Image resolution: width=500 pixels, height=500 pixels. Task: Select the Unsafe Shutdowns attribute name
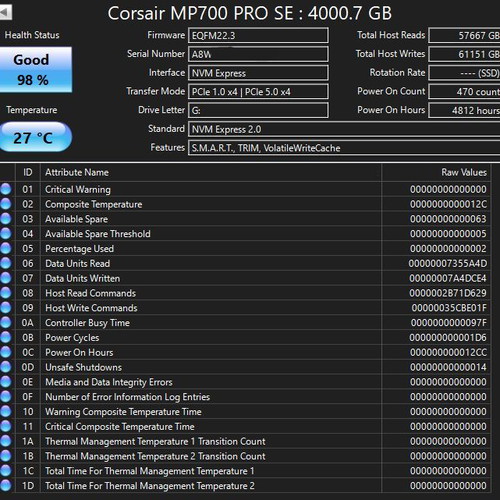pos(83,367)
